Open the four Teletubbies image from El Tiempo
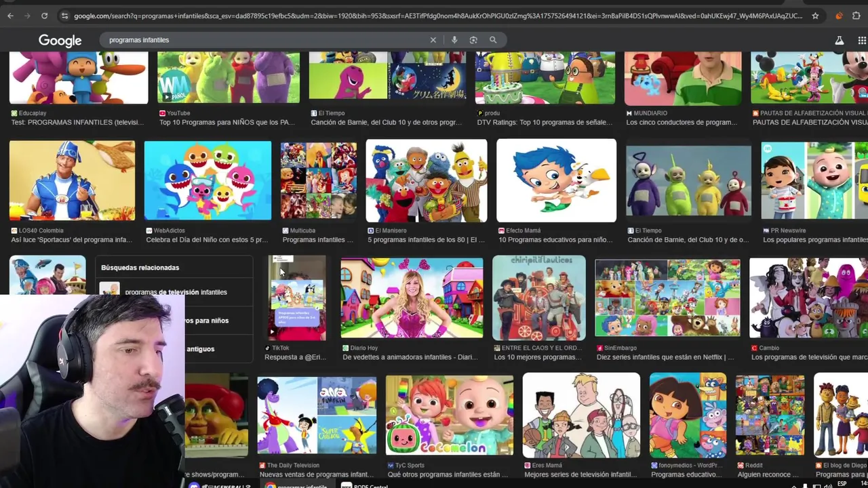Image resolution: width=868 pixels, height=488 pixels. click(x=688, y=180)
